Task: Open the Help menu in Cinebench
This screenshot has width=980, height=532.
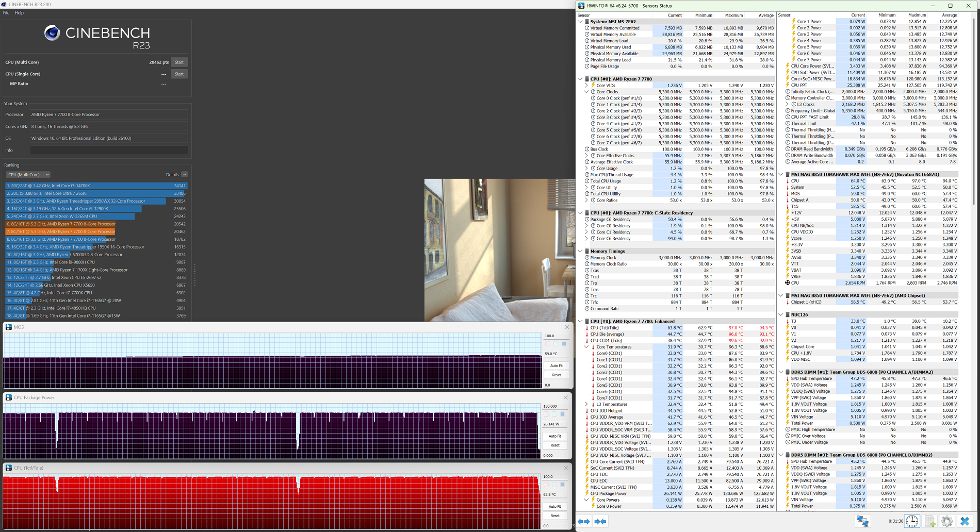Action: pyautogui.click(x=19, y=13)
